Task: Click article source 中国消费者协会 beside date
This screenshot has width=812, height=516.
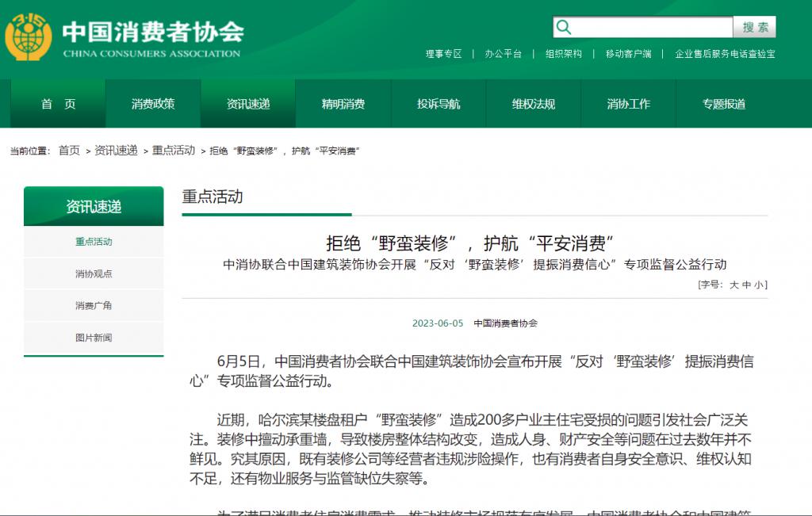Action: point(505,323)
